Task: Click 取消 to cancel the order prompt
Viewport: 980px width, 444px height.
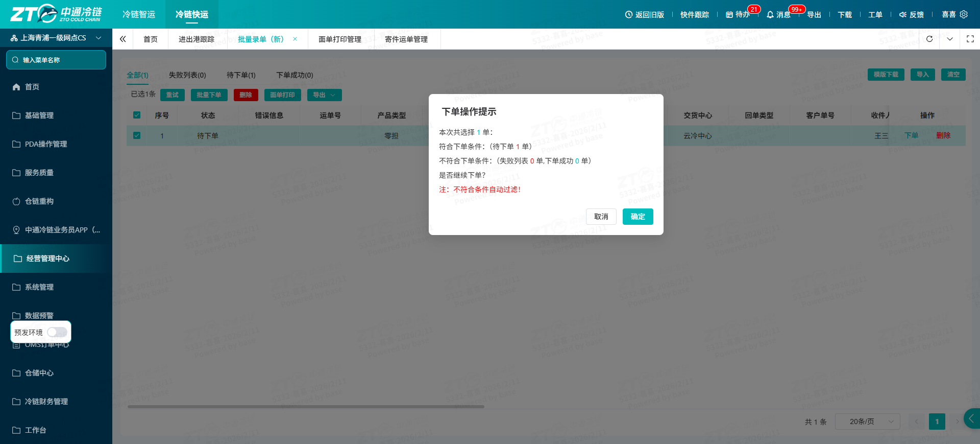Action: click(601, 217)
